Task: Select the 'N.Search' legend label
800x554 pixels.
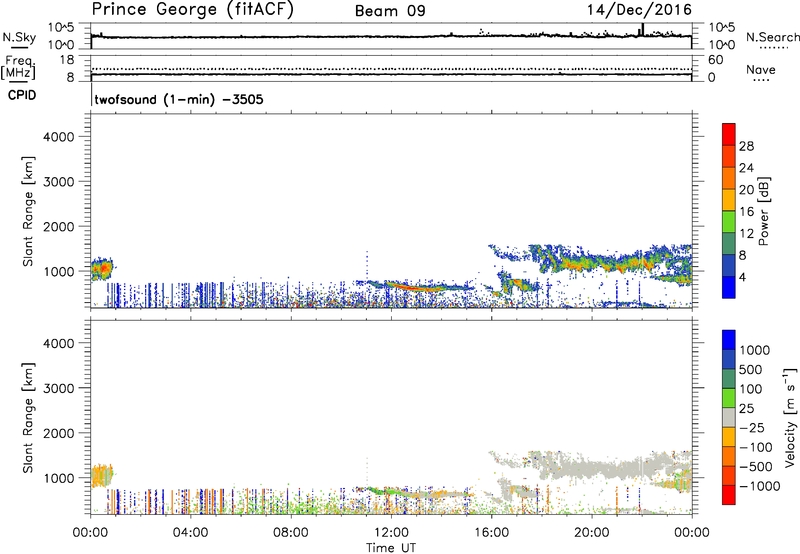Action: (773, 37)
